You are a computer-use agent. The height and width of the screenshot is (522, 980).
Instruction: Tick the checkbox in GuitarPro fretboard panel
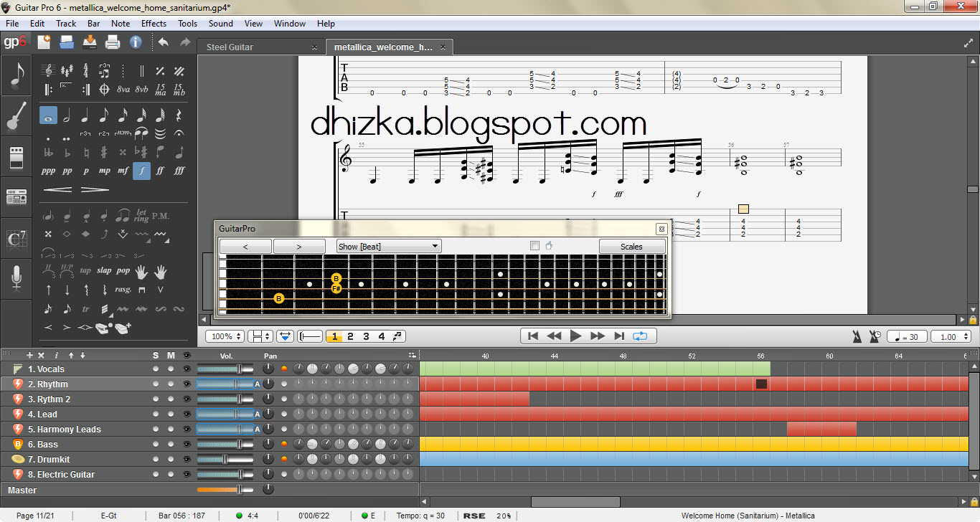[534, 246]
